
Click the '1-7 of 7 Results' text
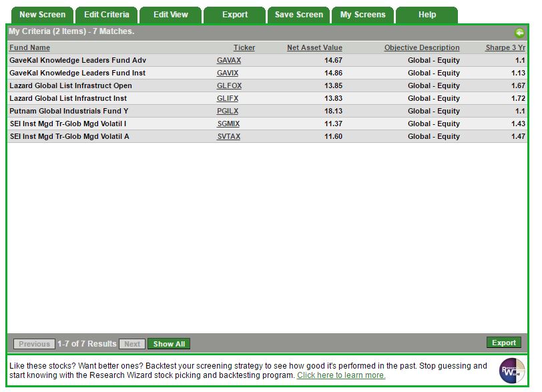87,344
